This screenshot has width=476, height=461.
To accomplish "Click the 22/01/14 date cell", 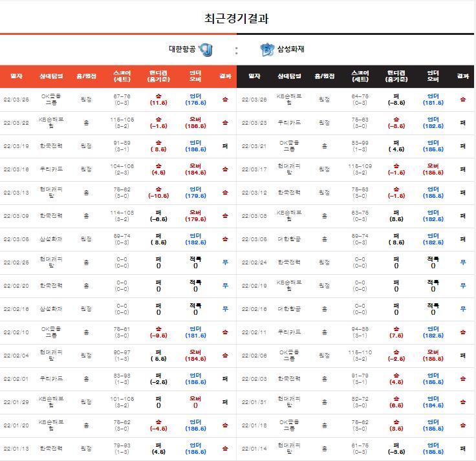I will point(254,449).
